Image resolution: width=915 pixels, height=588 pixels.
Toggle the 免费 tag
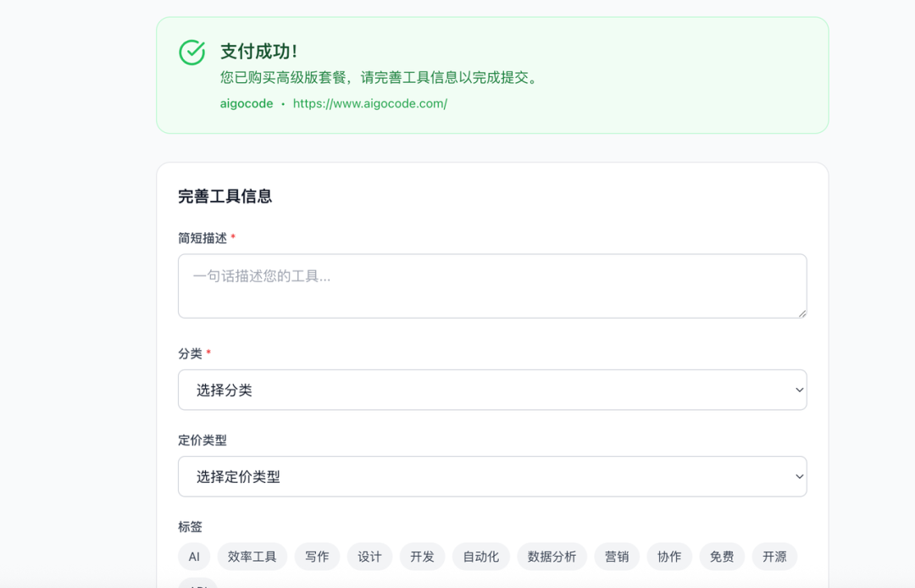tap(722, 557)
